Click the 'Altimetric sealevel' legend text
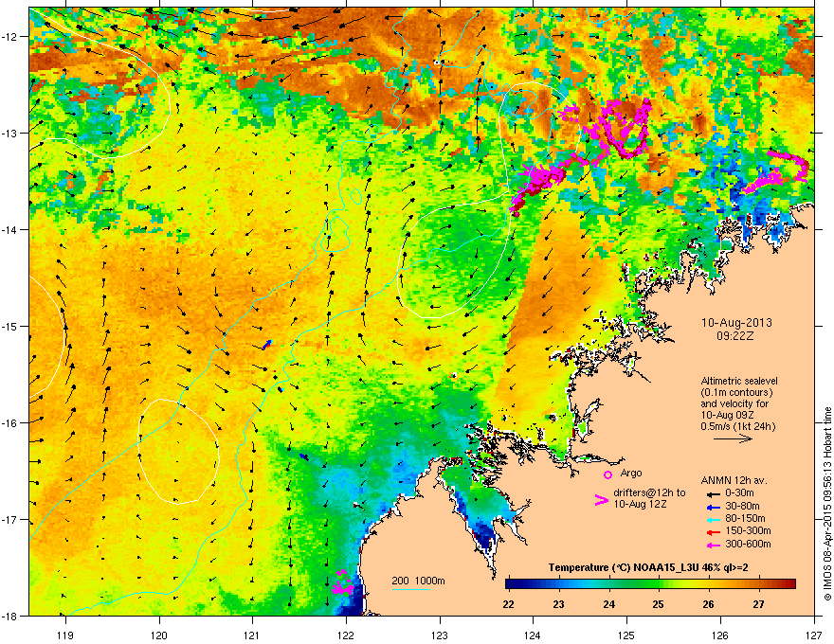The width and height of the screenshot is (834, 644). click(x=739, y=381)
